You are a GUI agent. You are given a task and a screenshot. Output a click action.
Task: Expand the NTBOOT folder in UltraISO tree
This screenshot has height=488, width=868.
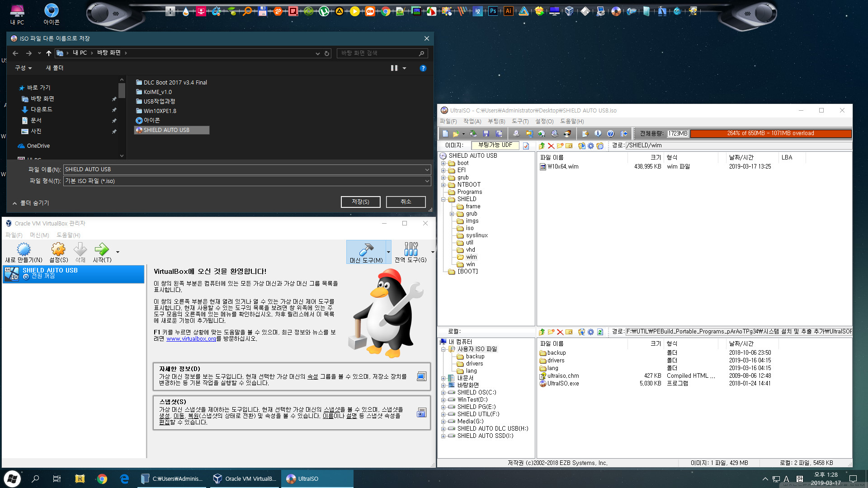coord(443,185)
